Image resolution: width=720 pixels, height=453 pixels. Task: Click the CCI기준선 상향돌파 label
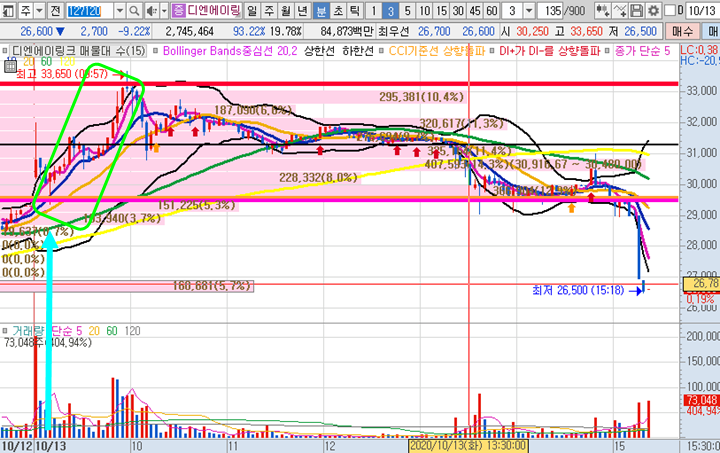click(436, 50)
